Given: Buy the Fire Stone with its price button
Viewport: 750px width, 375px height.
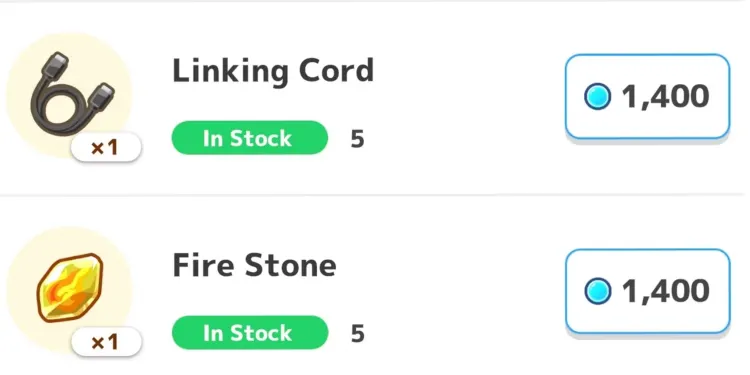Looking at the screenshot, I should pyautogui.click(x=647, y=291).
